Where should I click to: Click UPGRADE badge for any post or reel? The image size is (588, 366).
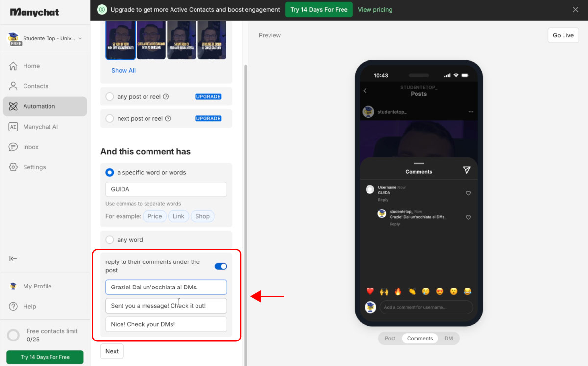208,97
